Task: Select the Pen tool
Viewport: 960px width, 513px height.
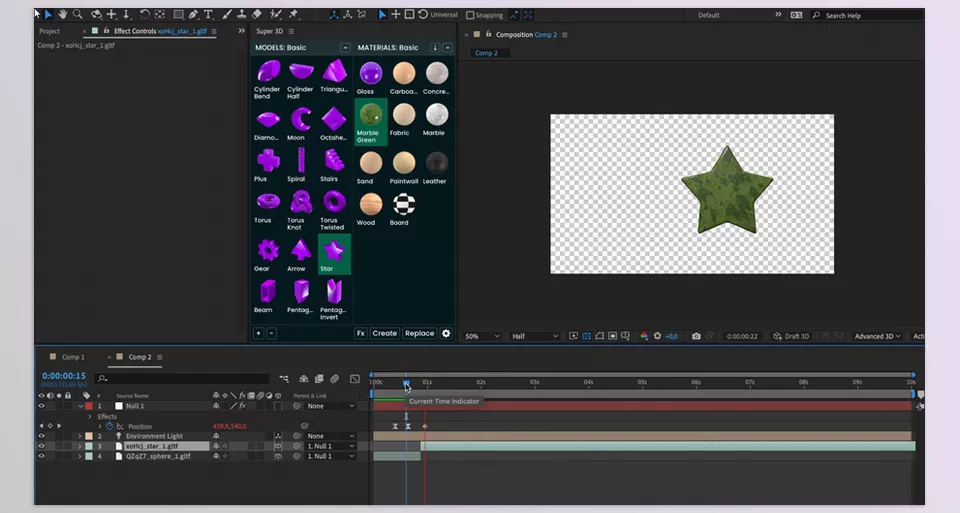Action: point(193,14)
